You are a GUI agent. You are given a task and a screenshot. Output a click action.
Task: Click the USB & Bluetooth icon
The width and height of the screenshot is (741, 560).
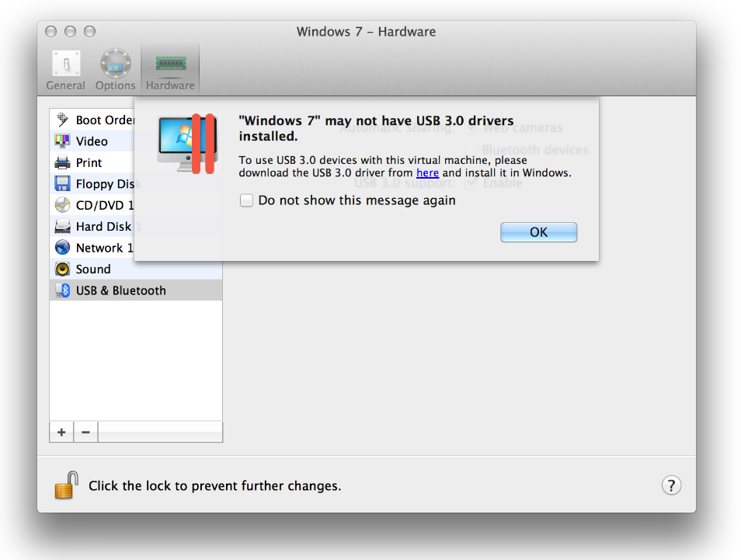(x=62, y=290)
